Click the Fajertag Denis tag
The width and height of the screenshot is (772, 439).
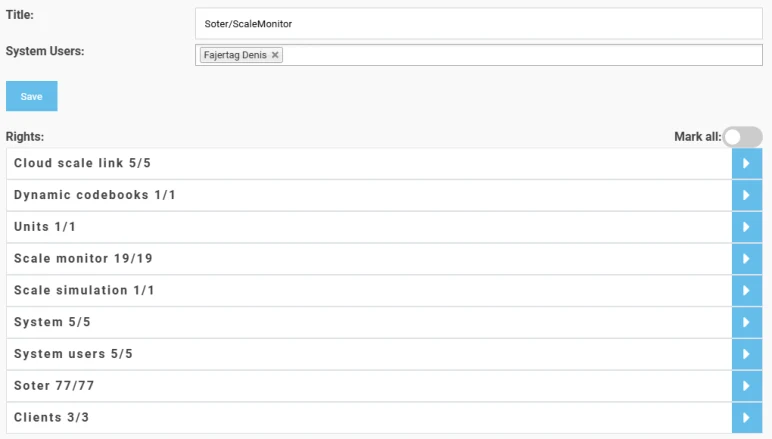point(235,55)
